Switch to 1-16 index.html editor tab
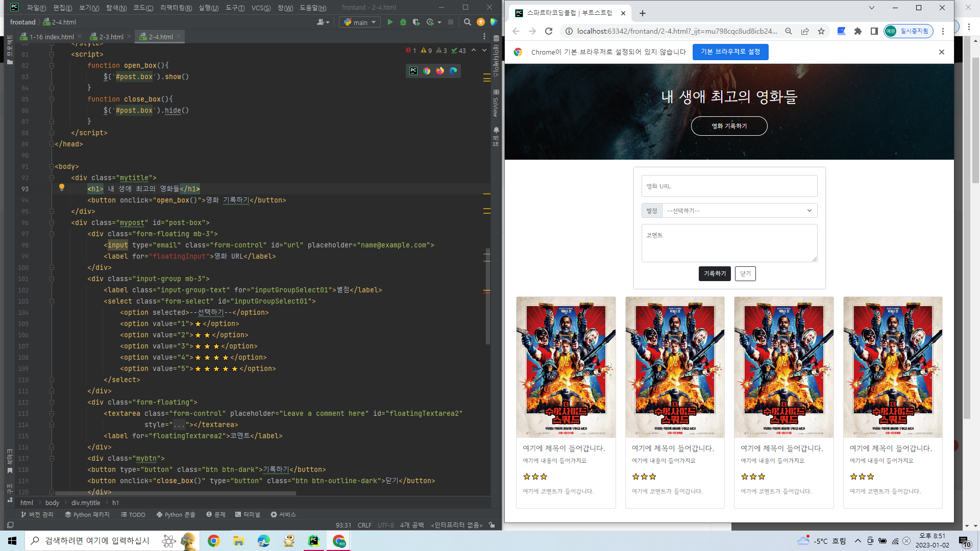 click(x=51, y=37)
